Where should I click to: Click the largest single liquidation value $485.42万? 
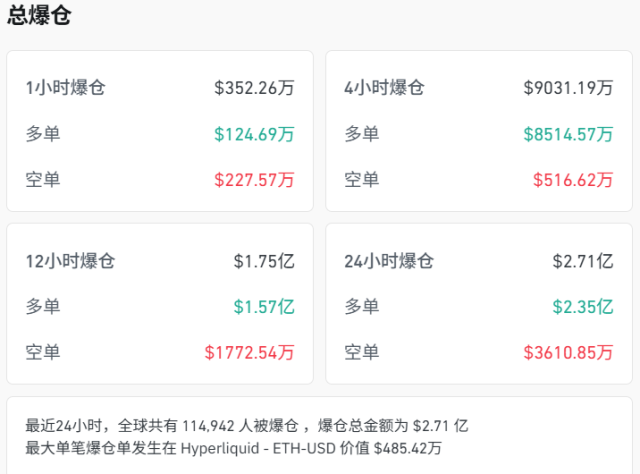406,449
